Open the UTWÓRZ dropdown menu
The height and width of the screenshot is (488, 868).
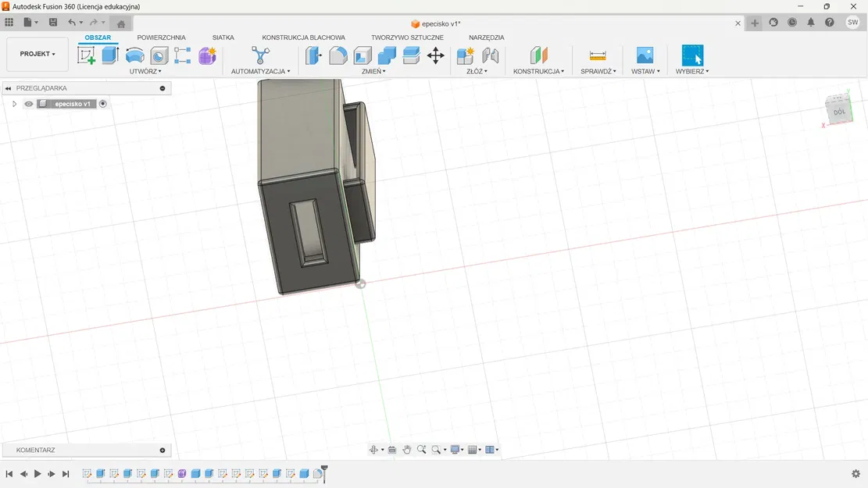pos(145,71)
